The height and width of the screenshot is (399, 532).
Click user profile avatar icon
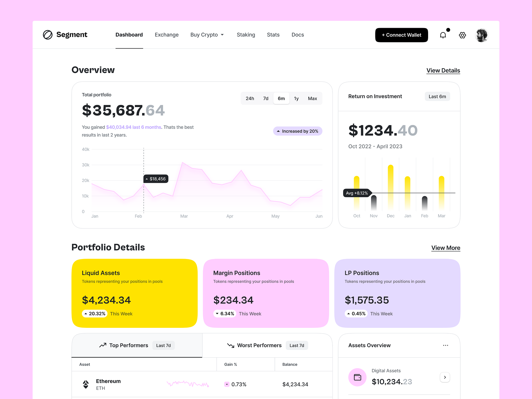pyautogui.click(x=482, y=35)
